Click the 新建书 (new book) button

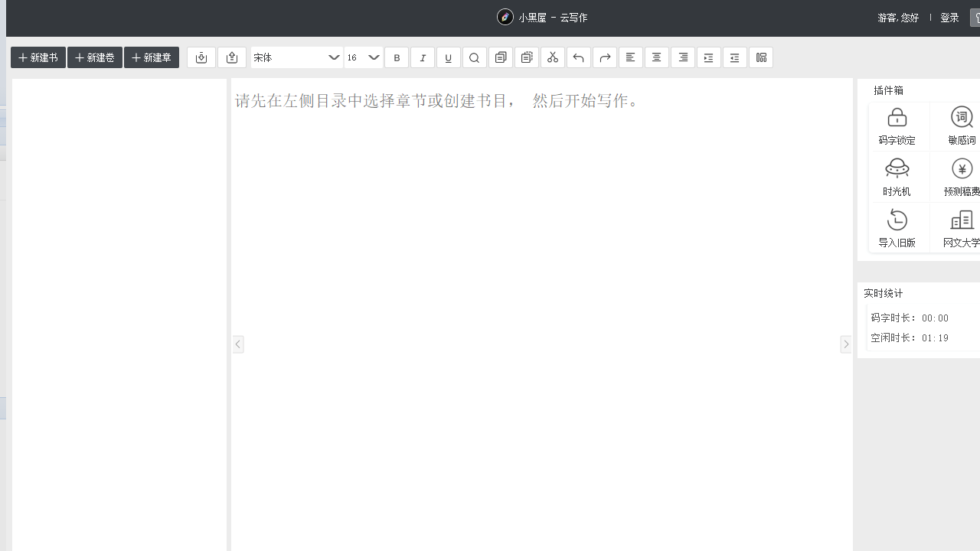[x=38, y=57]
